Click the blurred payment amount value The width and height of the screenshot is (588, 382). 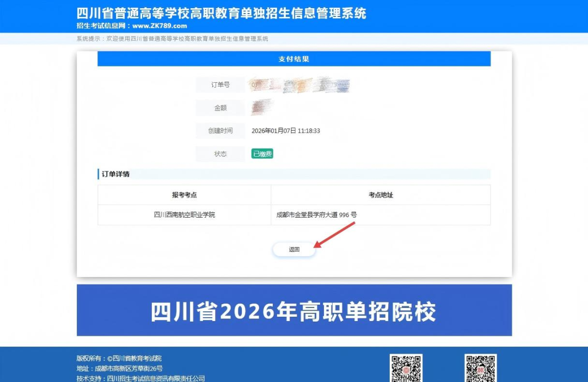(261, 107)
